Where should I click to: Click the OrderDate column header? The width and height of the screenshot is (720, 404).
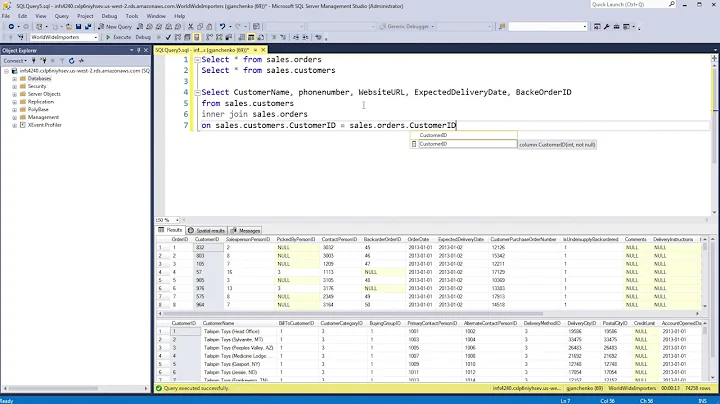click(418, 239)
